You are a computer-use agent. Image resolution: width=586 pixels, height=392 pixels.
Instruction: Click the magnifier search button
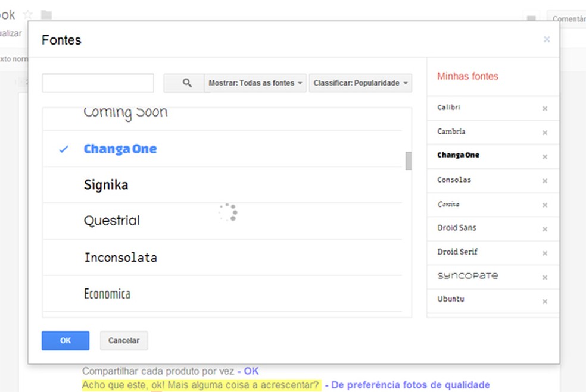(186, 83)
